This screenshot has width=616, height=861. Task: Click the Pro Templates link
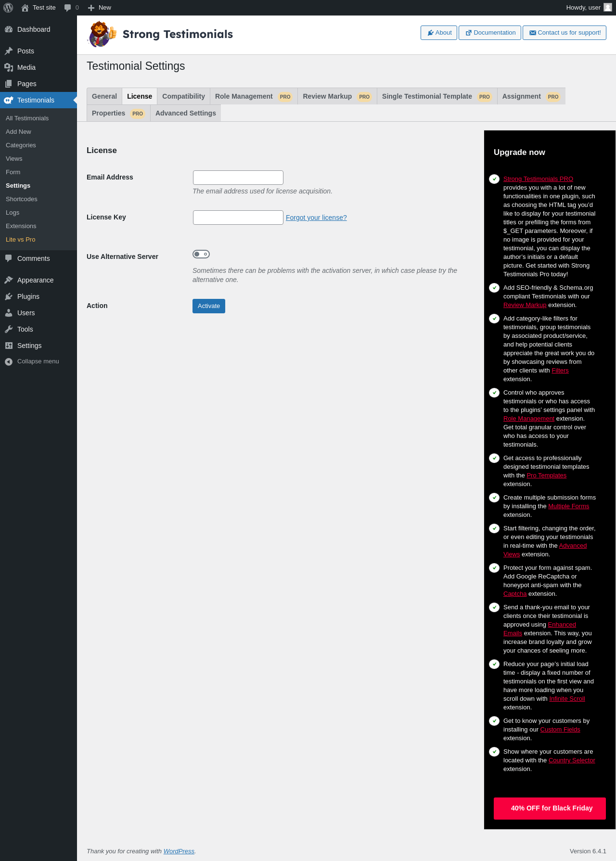click(547, 475)
